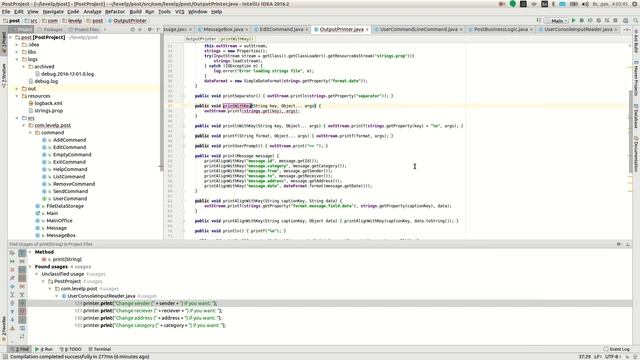Go to next occurrence down arrow
640x360 pixels.
[12, 320]
